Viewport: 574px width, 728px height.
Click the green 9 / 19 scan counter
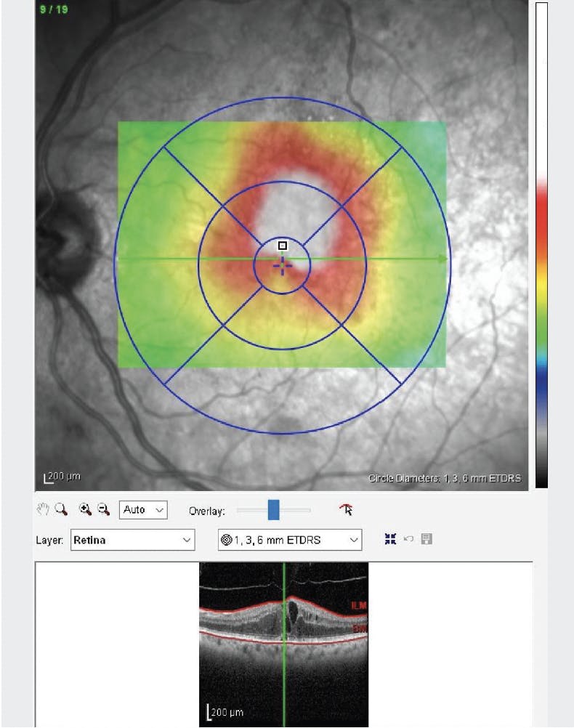(x=54, y=9)
